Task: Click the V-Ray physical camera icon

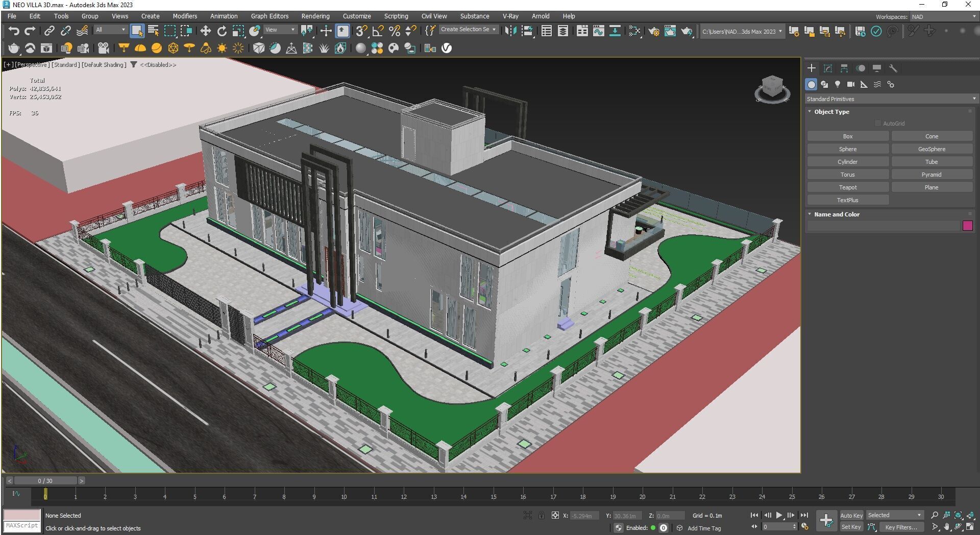Action: coord(103,48)
